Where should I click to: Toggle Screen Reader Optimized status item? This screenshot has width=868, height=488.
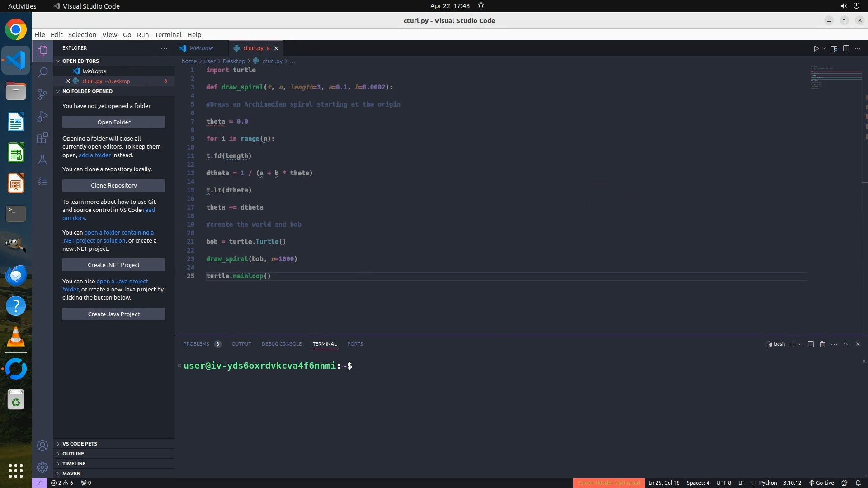609,483
